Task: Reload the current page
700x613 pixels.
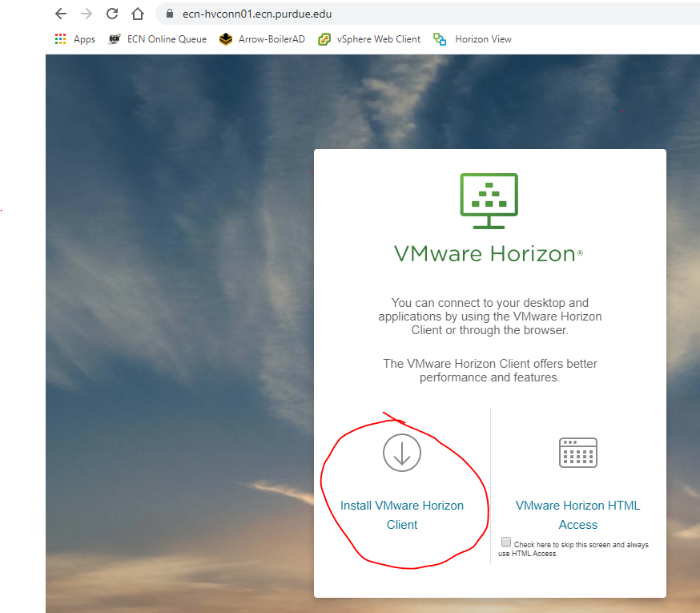Action: tap(112, 14)
